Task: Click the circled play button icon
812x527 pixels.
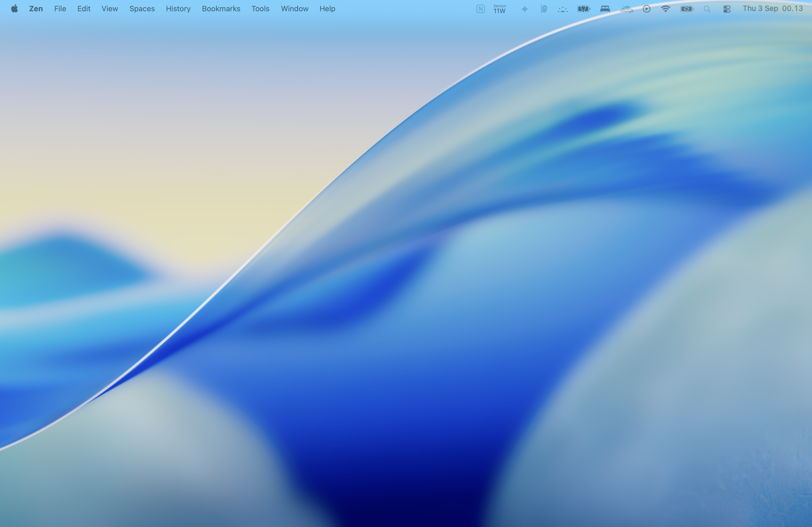Action: point(646,9)
